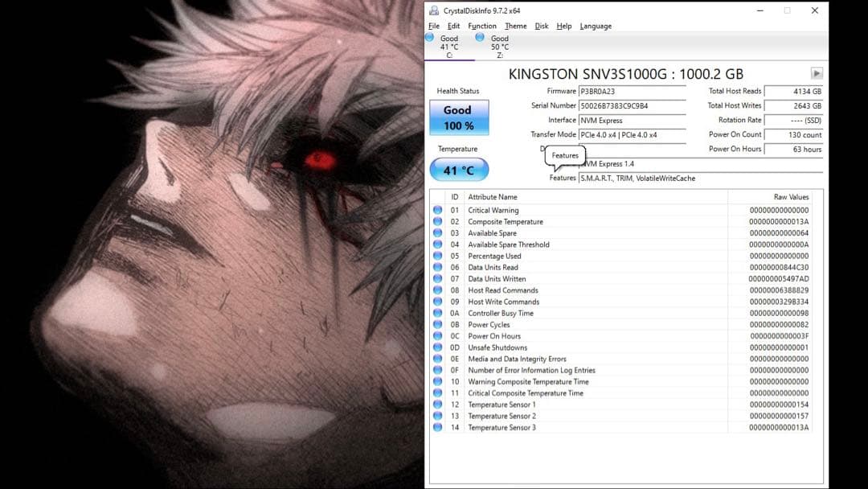This screenshot has height=489, width=868.
Task: Click the Good 100 % health status button
Action: click(x=459, y=117)
